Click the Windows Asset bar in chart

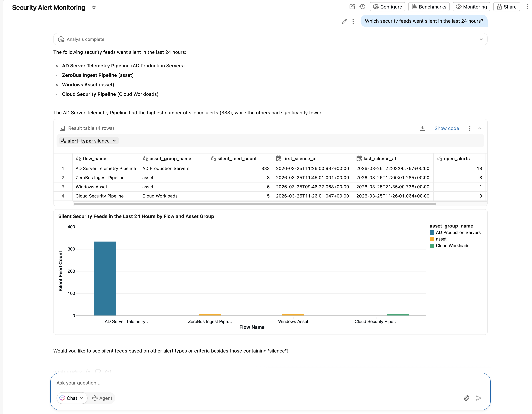(293, 315)
